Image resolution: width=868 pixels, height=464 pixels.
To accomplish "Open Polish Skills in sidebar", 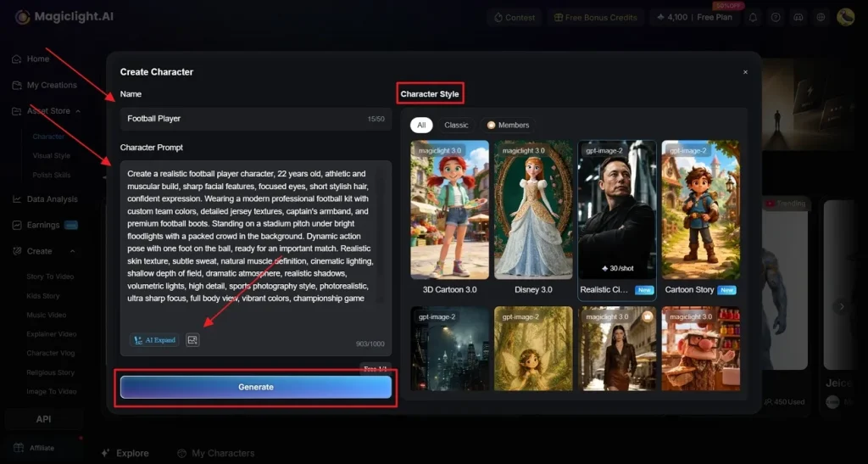I will (51, 175).
